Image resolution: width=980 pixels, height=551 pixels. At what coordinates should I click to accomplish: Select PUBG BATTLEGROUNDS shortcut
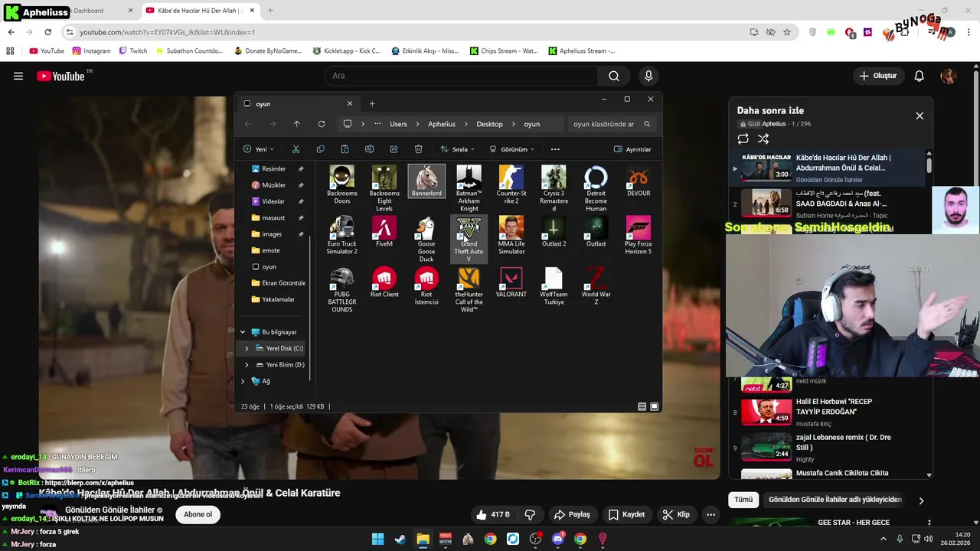tap(342, 290)
